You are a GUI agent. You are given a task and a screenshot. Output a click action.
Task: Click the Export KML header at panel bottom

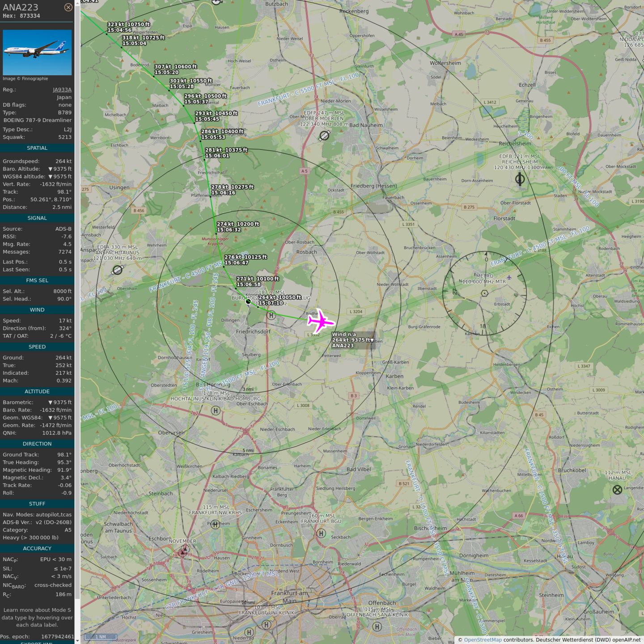[37, 642]
